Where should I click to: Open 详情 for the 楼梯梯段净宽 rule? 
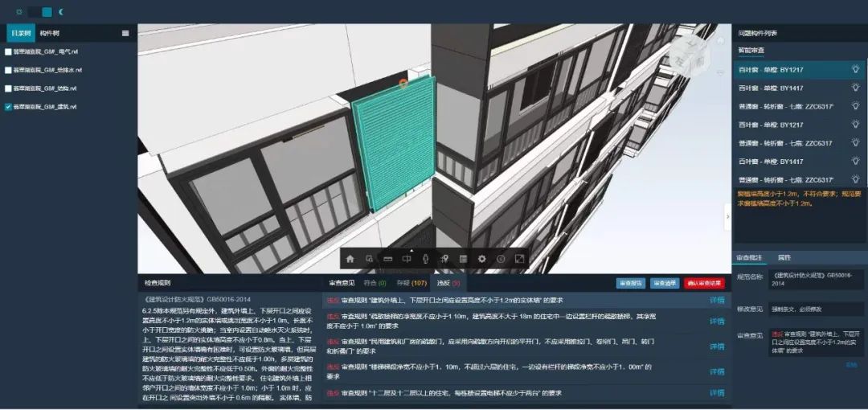(717, 371)
